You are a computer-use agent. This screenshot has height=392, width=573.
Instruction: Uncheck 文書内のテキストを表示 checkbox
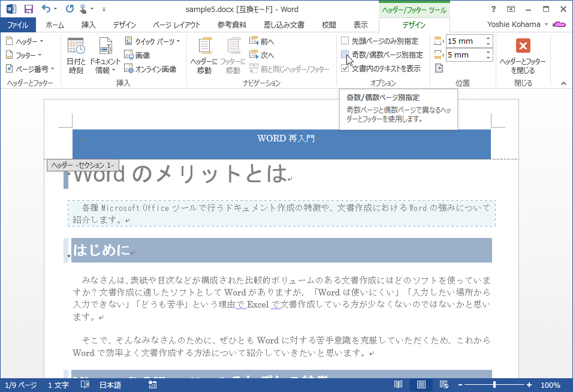coord(345,68)
